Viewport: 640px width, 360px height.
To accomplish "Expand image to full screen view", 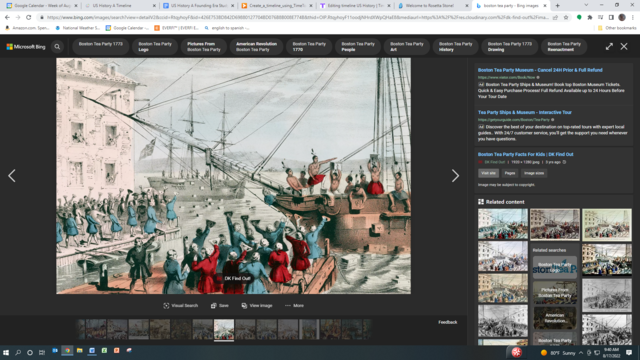I will pyautogui.click(x=609, y=47).
